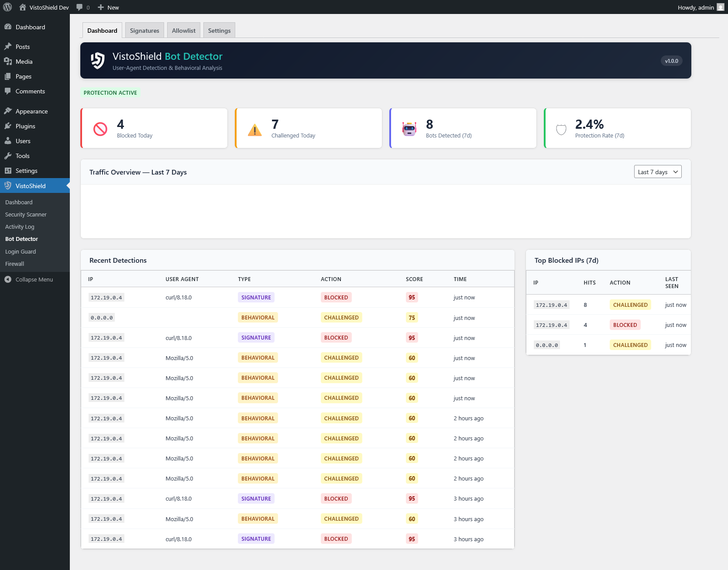728x570 pixels.
Task: Switch to the Signatures tab
Action: [144, 30]
